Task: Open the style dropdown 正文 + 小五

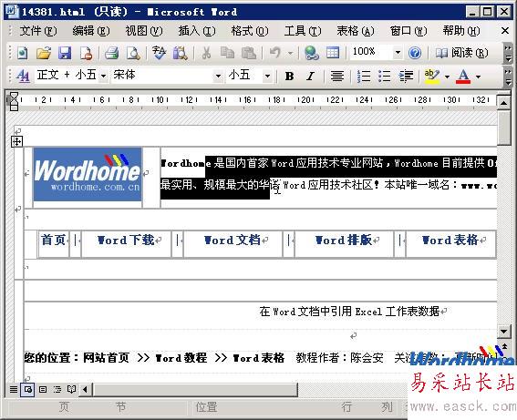Action: pos(104,77)
